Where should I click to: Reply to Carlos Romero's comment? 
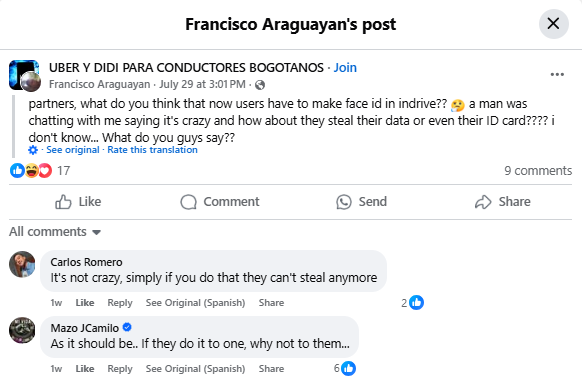click(x=120, y=303)
